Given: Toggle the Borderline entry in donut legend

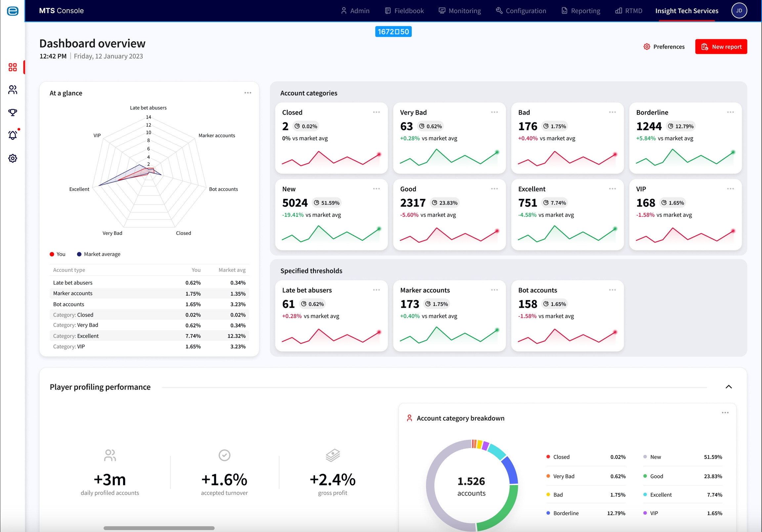Looking at the screenshot, I should click(566, 513).
